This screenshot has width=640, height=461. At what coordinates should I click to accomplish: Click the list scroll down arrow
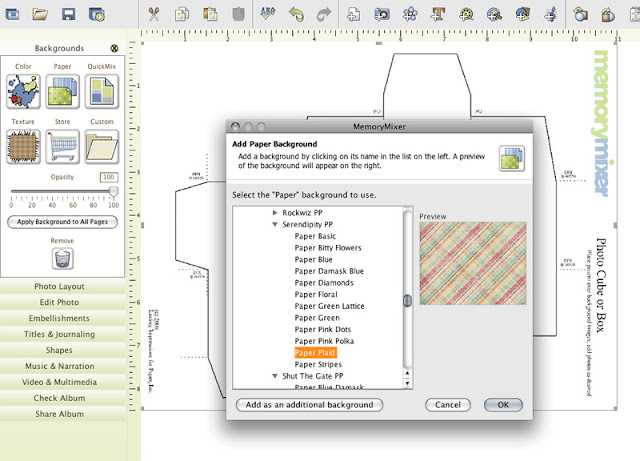tap(407, 383)
